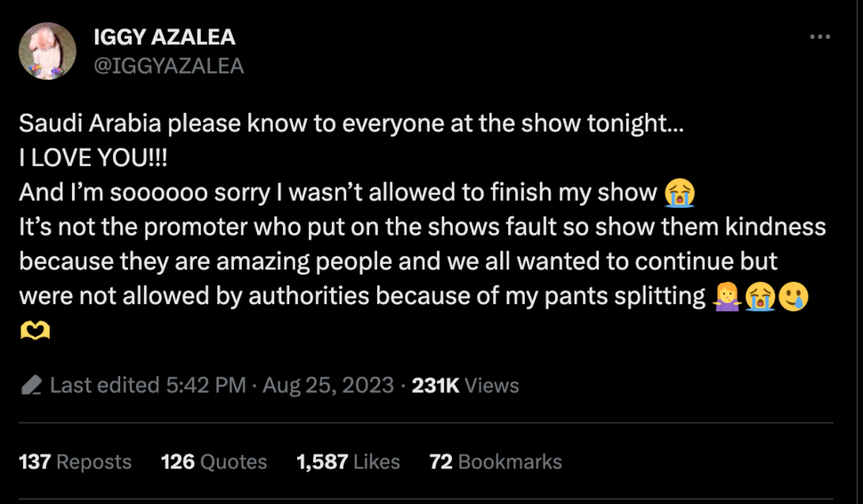Open the IGGY AZALEA display name link
Image resolution: width=863 pixels, height=504 pixels.
165,37
